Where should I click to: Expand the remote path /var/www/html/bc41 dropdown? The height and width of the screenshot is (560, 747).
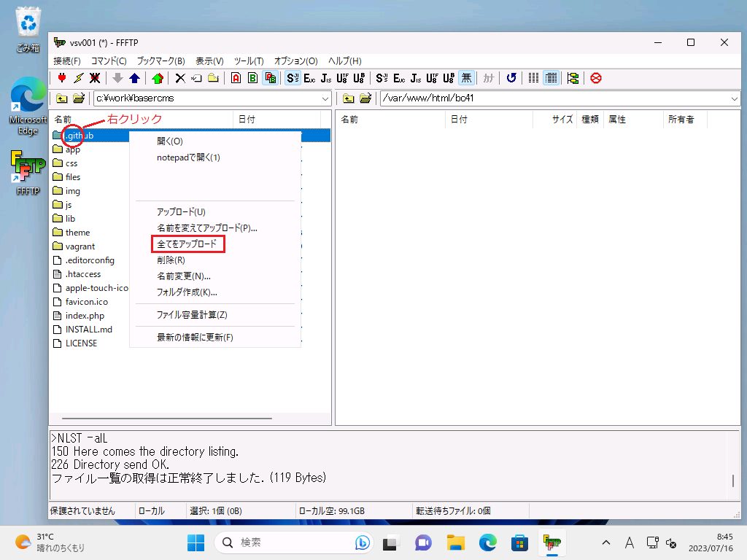click(733, 98)
